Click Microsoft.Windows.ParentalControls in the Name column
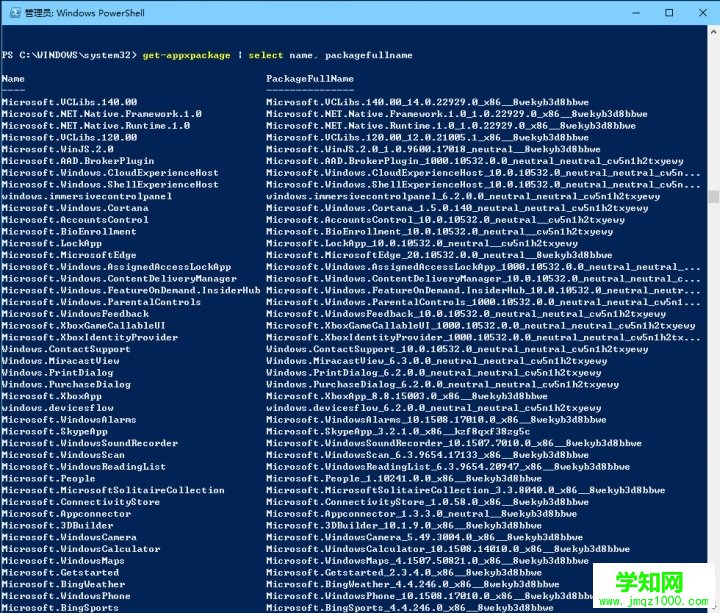The width and height of the screenshot is (720, 613). [x=101, y=302]
